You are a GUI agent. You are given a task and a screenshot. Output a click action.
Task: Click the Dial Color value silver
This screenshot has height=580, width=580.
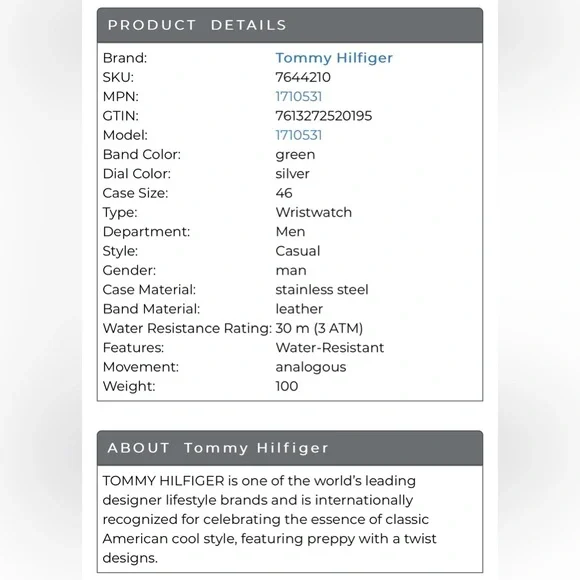tap(292, 174)
